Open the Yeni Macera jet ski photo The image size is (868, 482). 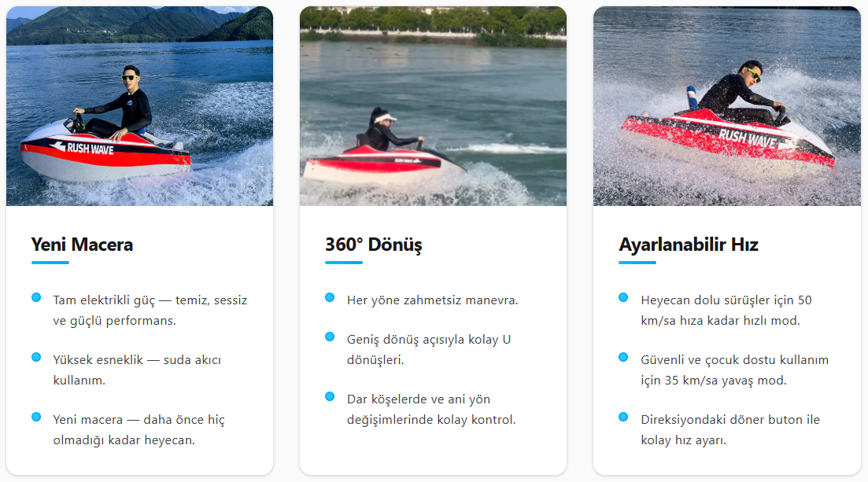pyautogui.click(x=139, y=106)
